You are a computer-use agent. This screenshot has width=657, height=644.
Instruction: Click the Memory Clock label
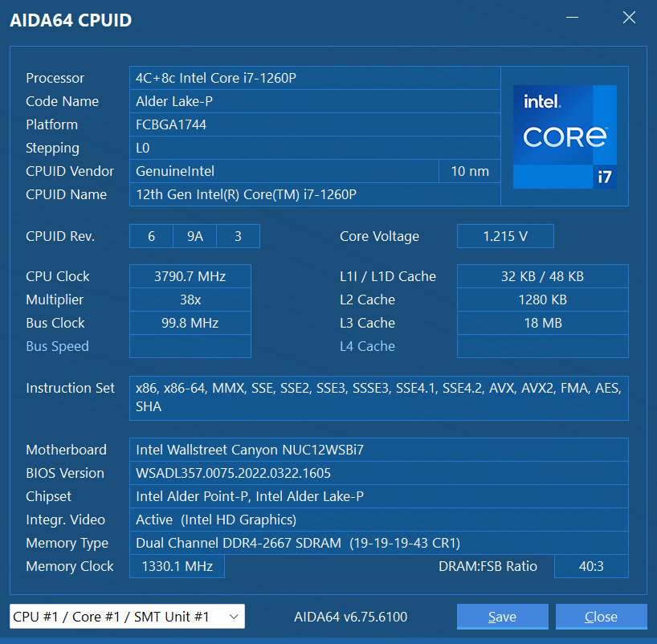[70, 566]
